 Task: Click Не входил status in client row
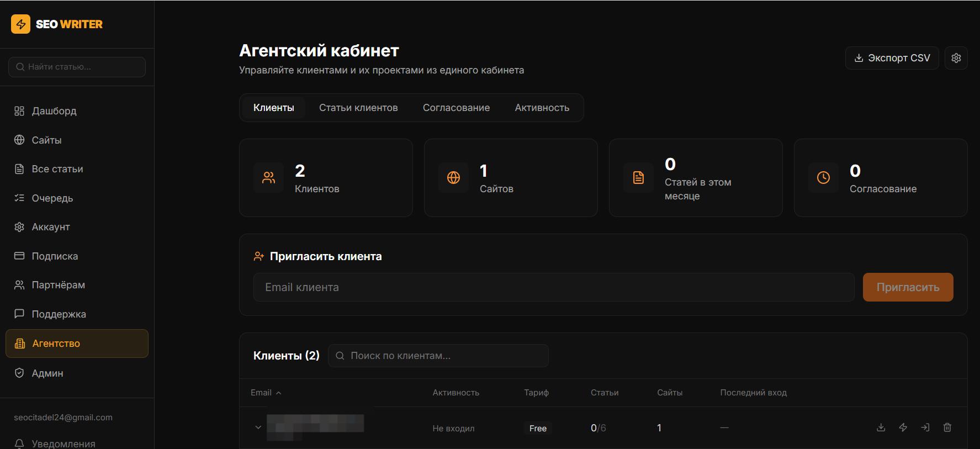tap(453, 428)
